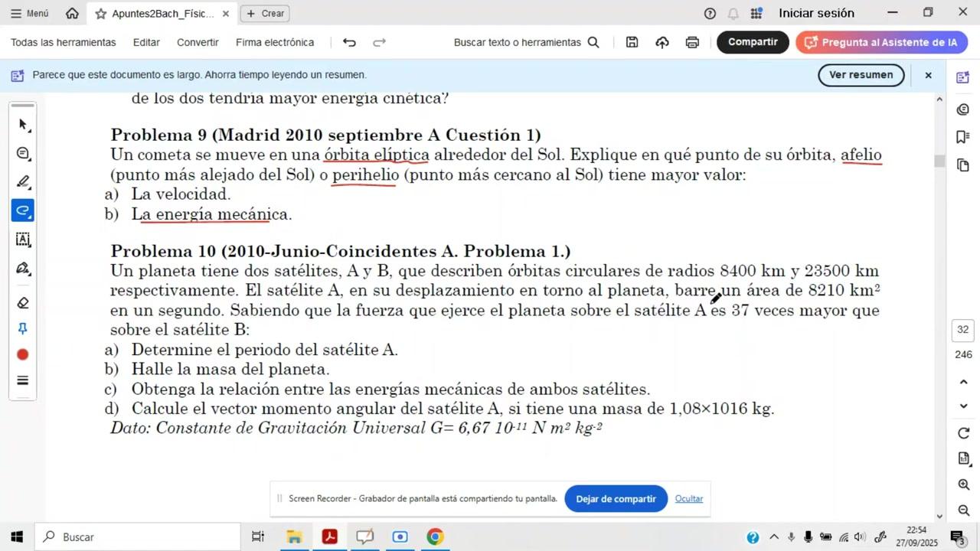Close the Apuntes2Bach document tab
980x551 pixels.
tap(225, 14)
